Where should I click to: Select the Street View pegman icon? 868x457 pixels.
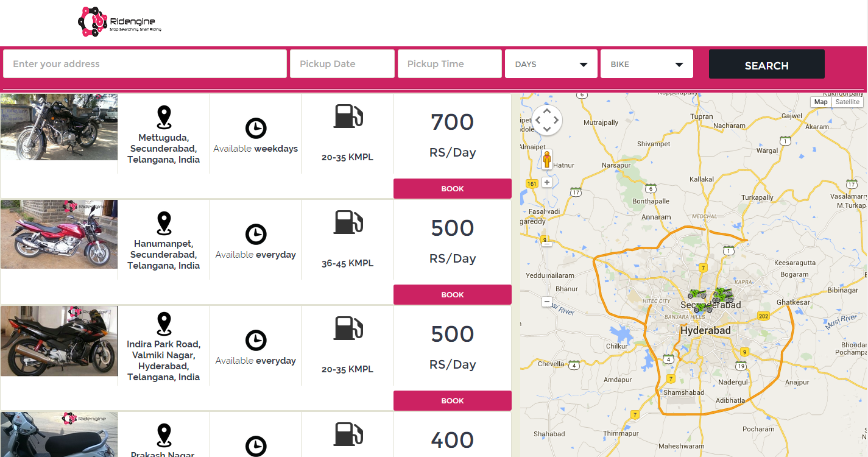point(547,159)
